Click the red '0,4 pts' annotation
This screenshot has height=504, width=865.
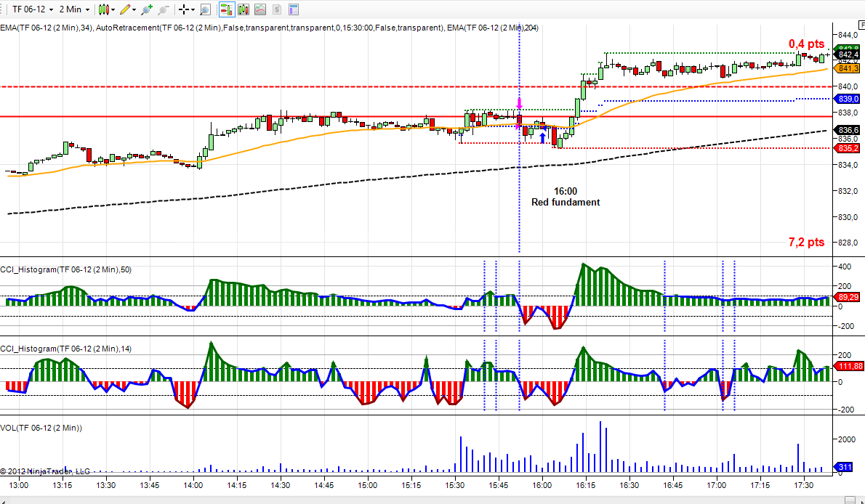806,44
